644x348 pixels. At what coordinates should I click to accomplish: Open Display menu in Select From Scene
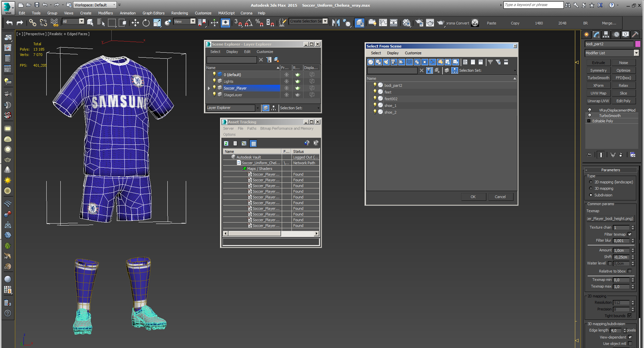[392, 53]
